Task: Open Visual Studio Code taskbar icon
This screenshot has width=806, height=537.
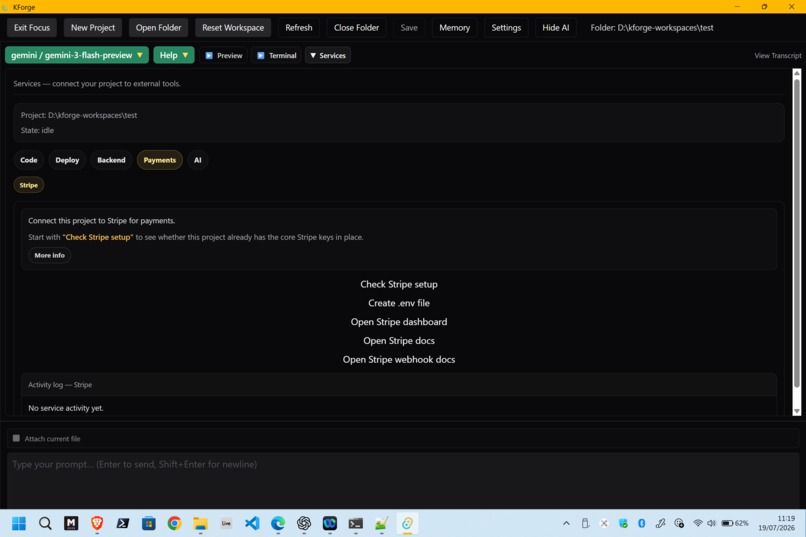Action: point(252,523)
